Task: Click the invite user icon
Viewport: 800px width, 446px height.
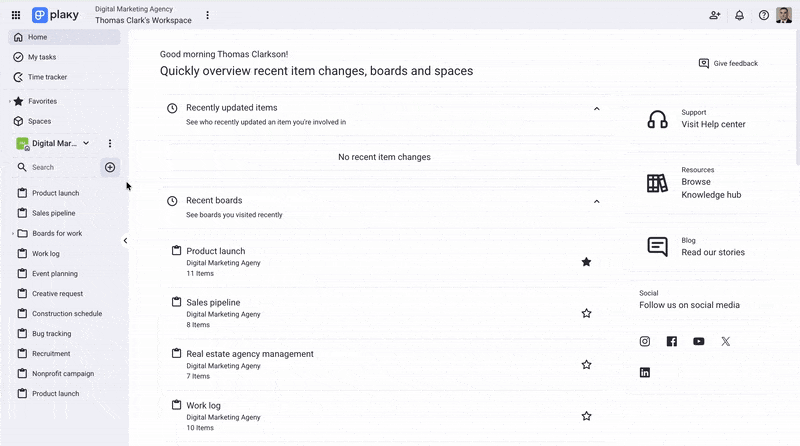Action: click(714, 15)
